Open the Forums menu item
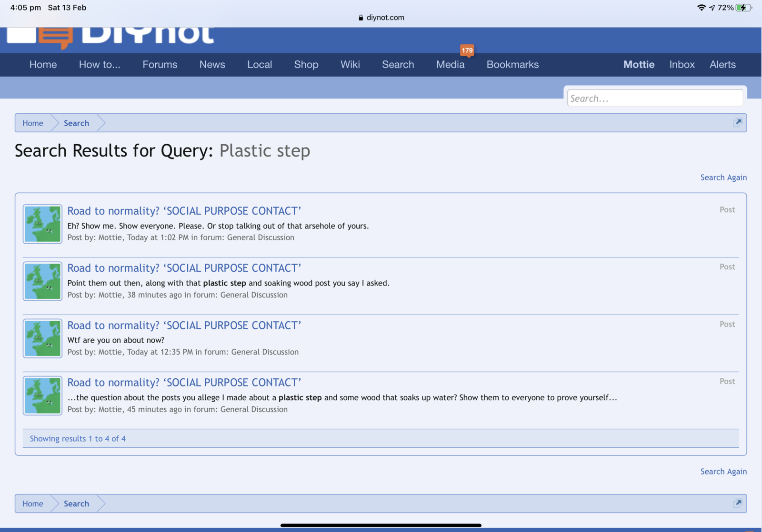Image resolution: width=762 pixels, height=532 pixels. pos(160,65)
